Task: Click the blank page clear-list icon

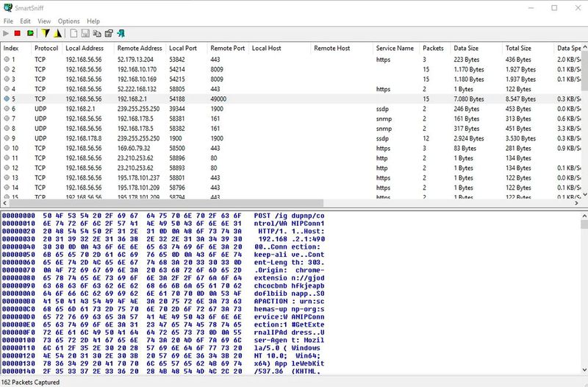Action: coord(73,33)
